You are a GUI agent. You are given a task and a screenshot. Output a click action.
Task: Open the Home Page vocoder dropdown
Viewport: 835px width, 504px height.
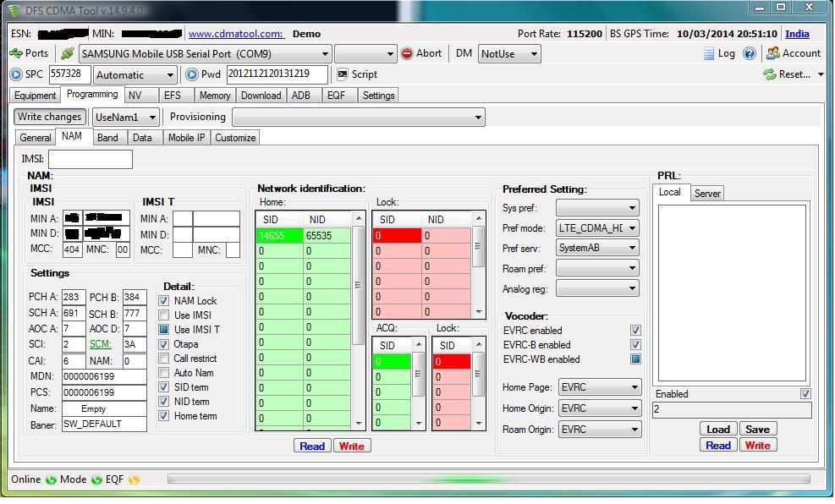[x=634, y=388]
